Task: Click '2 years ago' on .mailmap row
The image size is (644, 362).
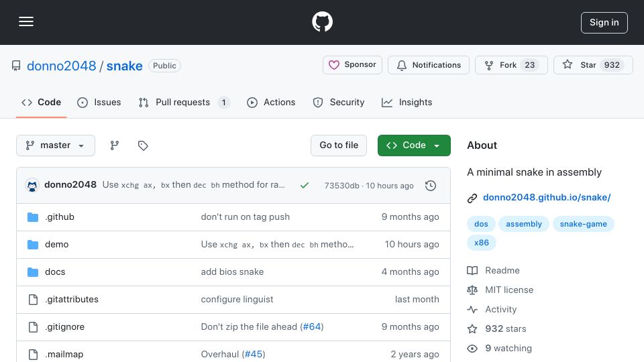Action: click(x=415, y=354)
